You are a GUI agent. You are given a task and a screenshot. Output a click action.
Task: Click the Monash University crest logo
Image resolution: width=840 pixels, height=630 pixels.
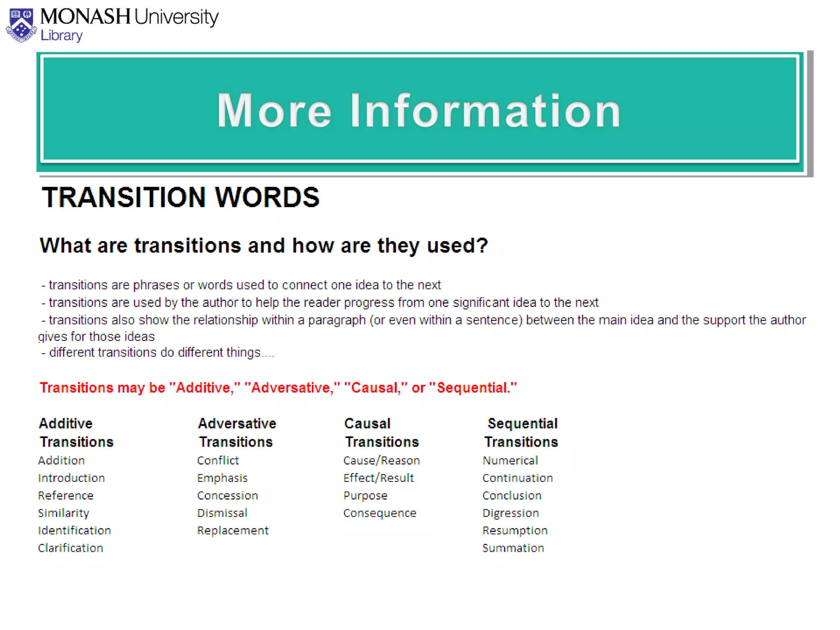coord(21,25)
